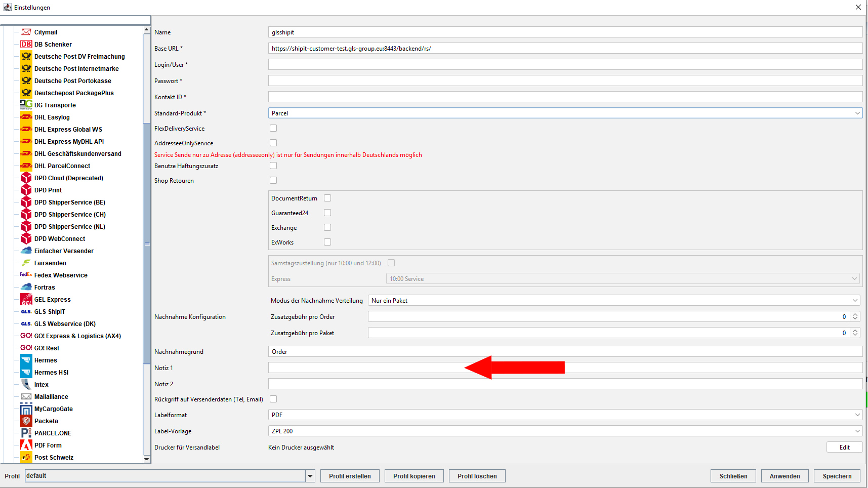The width and height of the screenshot is (868, 488).
Task: Select Post Schweiz in carrier list
Action: (54, 457)
